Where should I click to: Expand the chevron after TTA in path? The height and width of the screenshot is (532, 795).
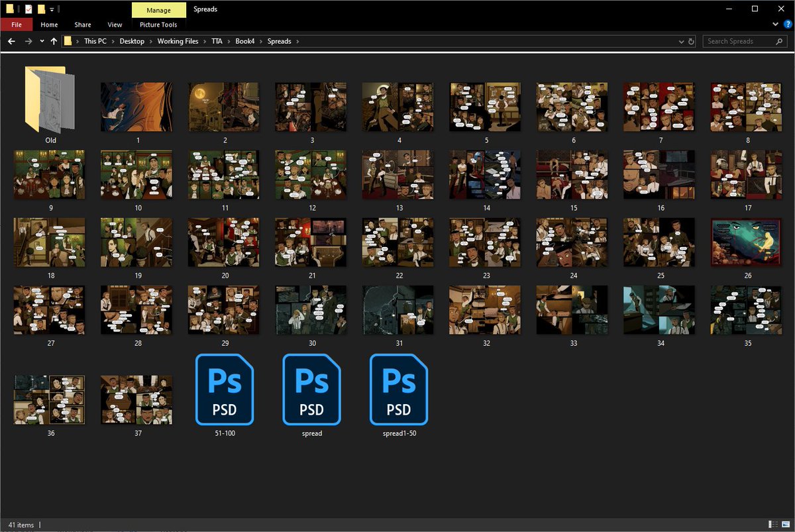229,41
